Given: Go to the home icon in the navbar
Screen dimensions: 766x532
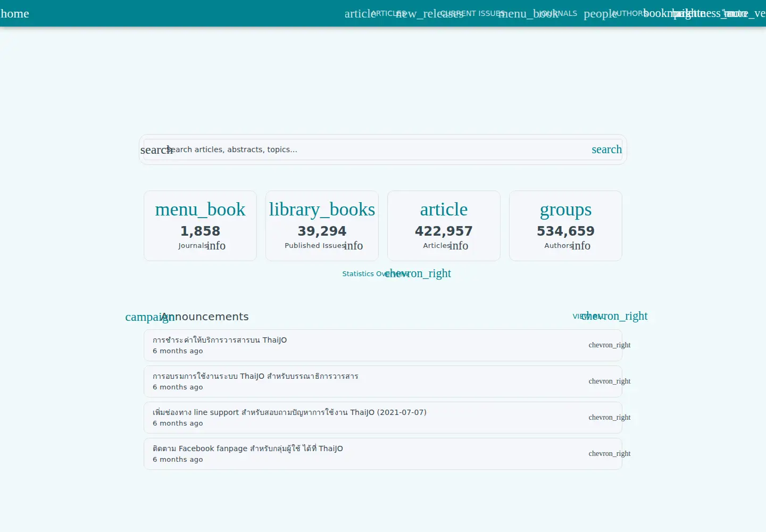Looking at the screenshot, I should 15,13.
